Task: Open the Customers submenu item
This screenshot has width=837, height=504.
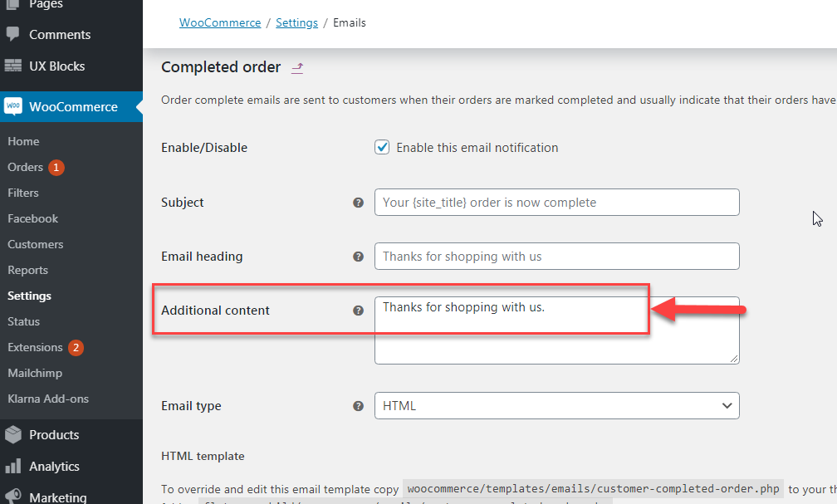Action: (x=35, y=244)
